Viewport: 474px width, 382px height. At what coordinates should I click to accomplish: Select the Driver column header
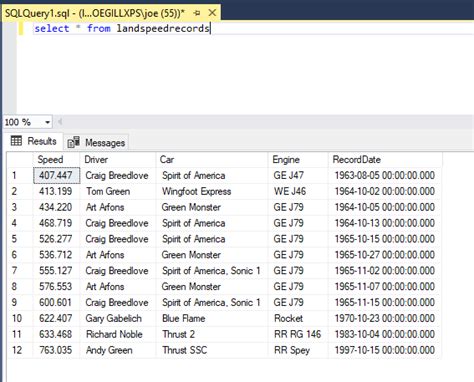point(118,159)
